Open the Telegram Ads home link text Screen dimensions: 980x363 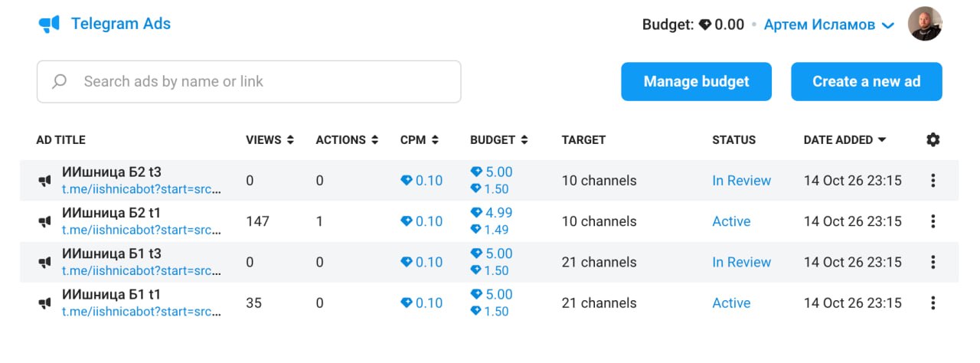point(121,24)
